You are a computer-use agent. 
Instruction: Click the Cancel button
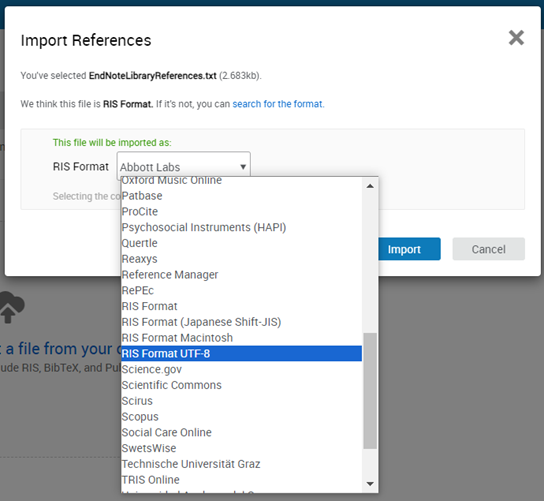(488, 249)
